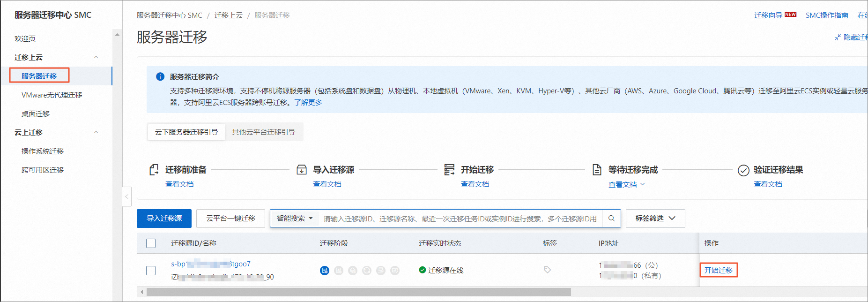Click the 导入迁移源 step icon
Viewport: 868px width, 302px height.
(x=302, y=170)
